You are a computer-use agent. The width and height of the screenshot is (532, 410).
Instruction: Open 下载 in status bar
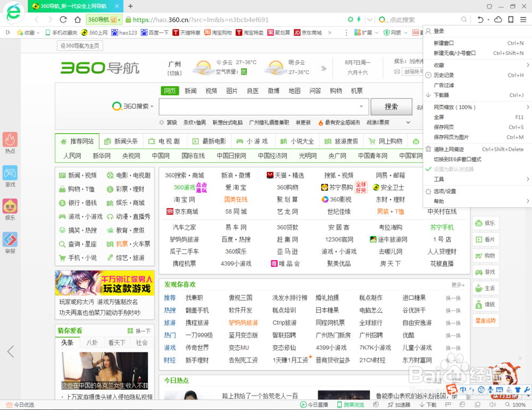(x=428, y=405)
